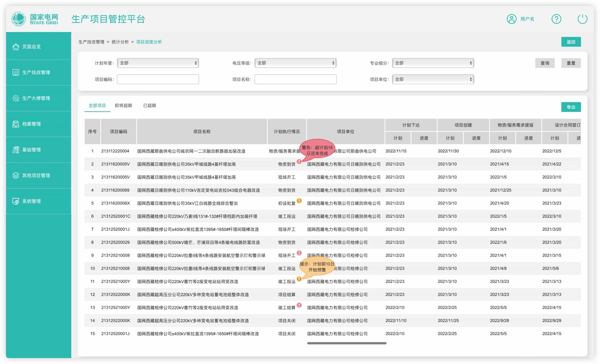Viewport: 600px width, 364px height.
Task: Click 物资/服务需求提报 column header
Action: pos(515,125)
